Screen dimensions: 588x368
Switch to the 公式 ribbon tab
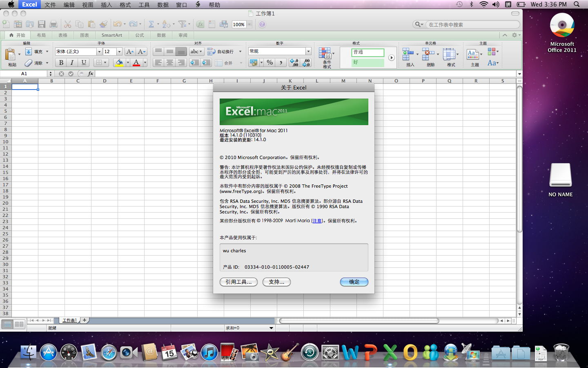(140, 35)
